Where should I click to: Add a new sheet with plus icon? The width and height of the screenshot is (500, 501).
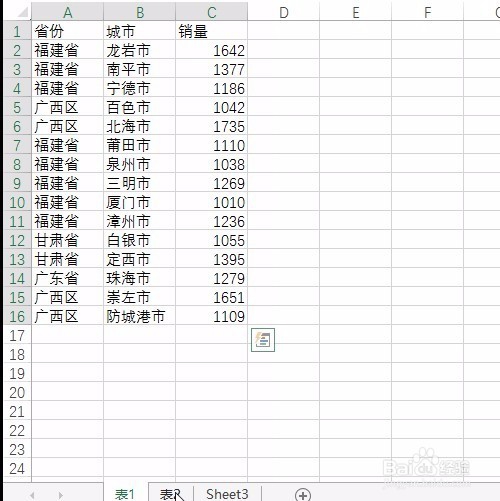click(x=303, y=495)
